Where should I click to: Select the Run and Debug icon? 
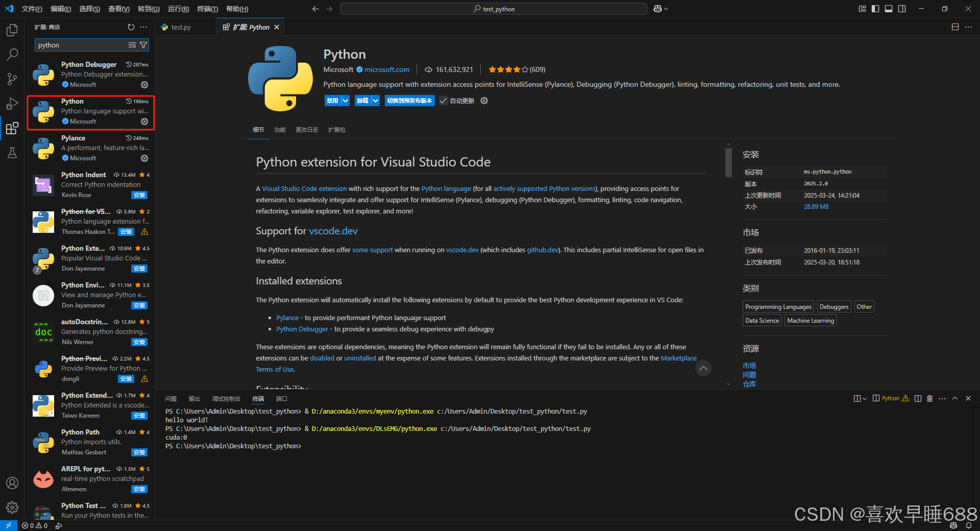click(12, 104)
